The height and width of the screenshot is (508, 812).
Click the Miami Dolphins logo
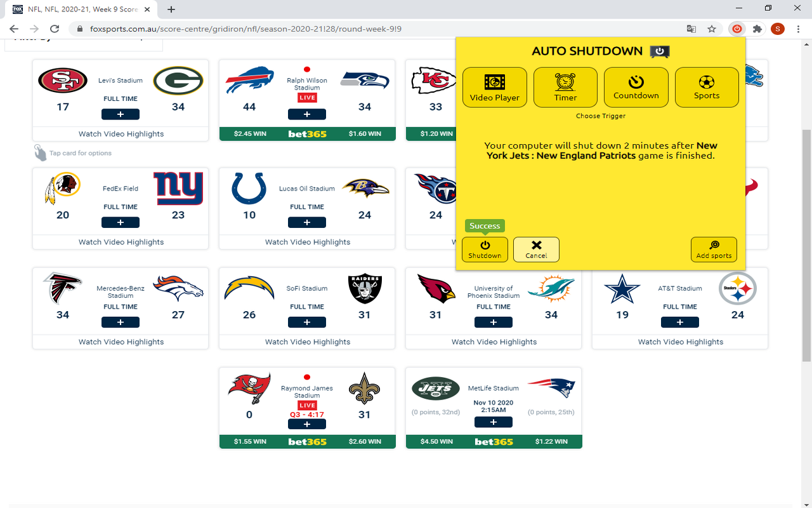tap(551, 288)
